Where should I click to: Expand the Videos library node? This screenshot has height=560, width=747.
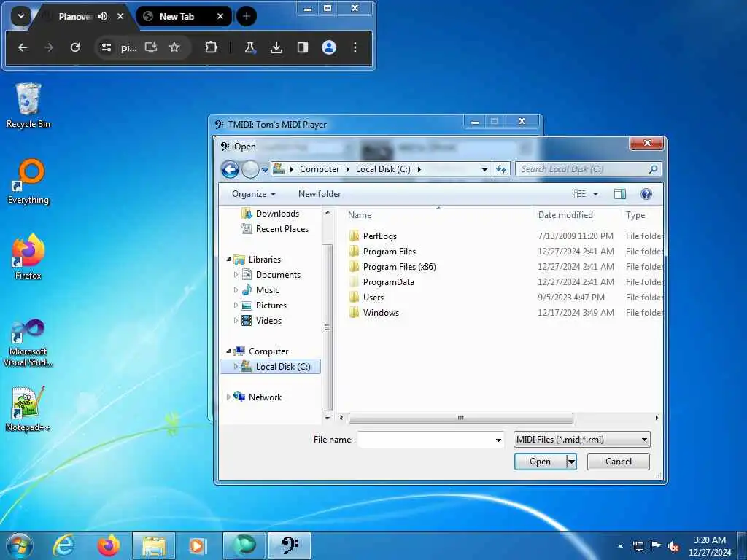pos(236,321)
